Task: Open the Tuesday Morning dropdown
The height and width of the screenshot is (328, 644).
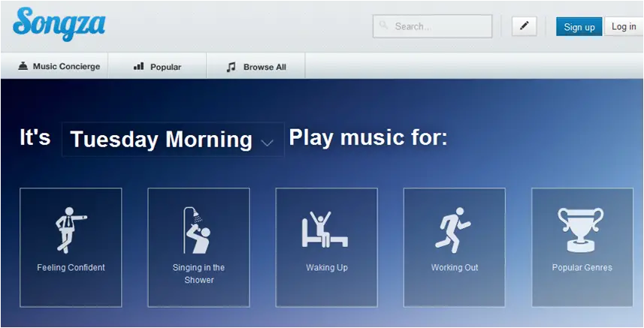Action: pos(173,140)
